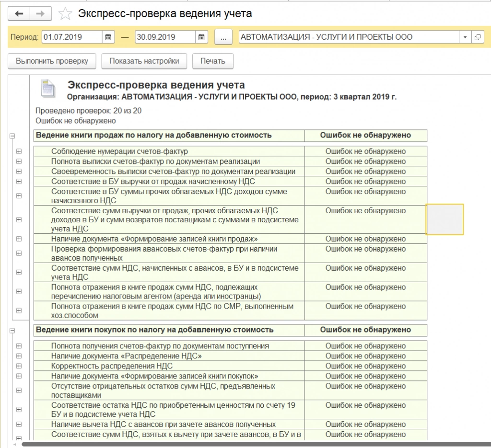
Task: Click Показать настройки button
Action: (144, 61)
